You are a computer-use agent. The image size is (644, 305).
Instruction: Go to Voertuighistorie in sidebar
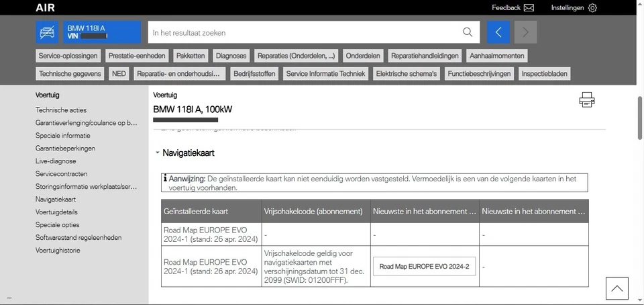point(58,251)
